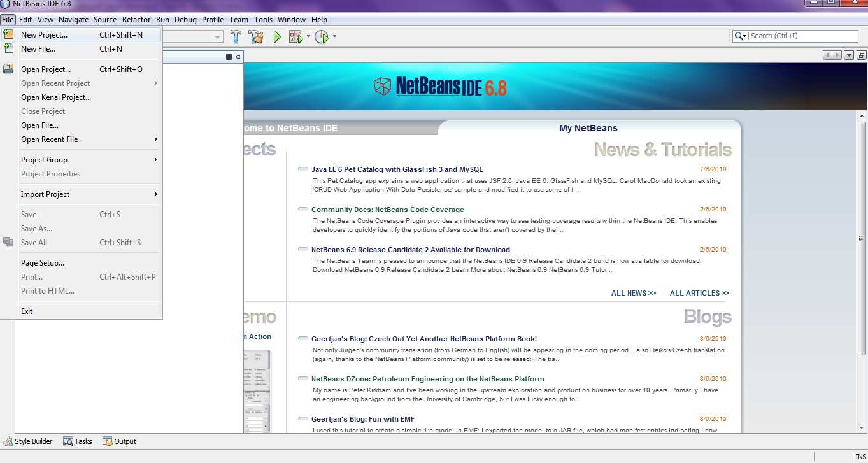Click the article icon beside Czech Out blog post
The width and height of the screenshot is (868, 463).
point(303,339)
